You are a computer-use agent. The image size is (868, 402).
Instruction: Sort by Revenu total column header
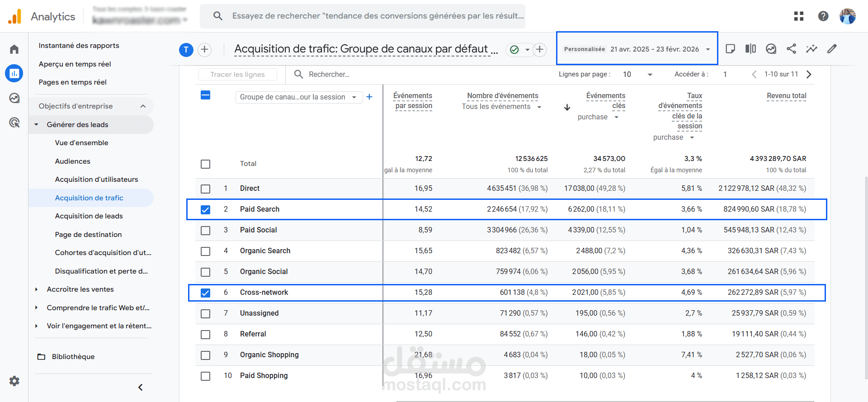[x=786, y=96]
